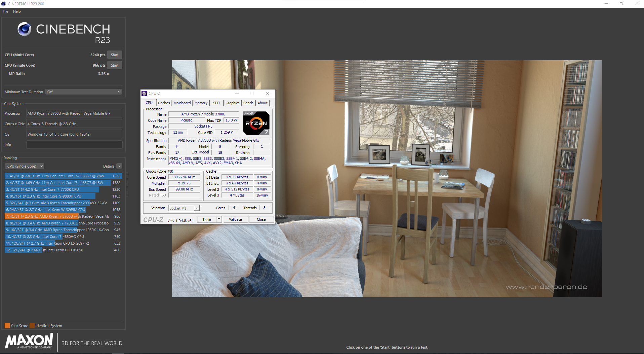Switch to the Bench tab in CPU-Z
644x354 pixels.
248,103
